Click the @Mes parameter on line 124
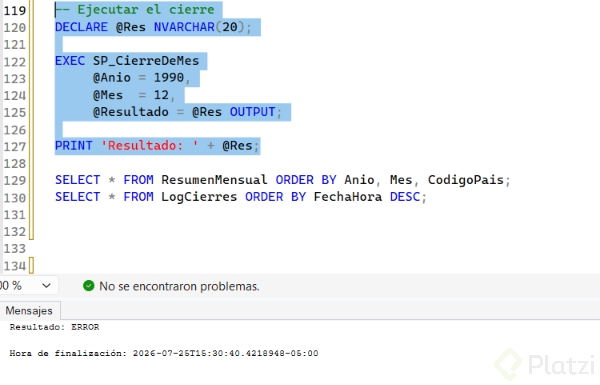Image resolution: width=600 pixels, height=385 pixels. click(x=108, y=95)
